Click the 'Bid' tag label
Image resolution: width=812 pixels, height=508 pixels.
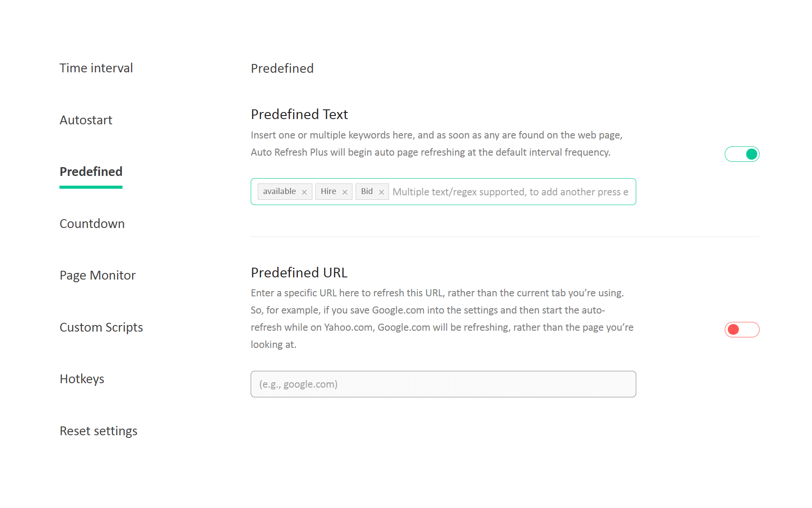point(367,191)
